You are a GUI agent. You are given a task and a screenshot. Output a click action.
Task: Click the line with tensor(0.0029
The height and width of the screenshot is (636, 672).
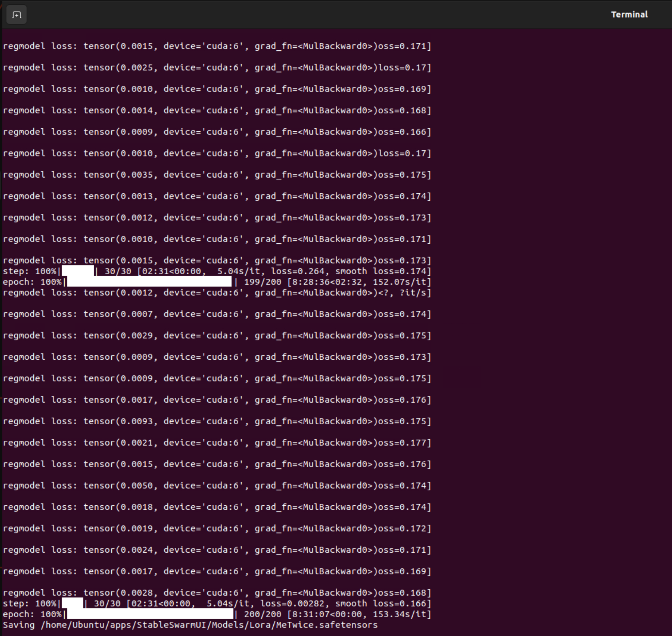(x=217, y=336)
